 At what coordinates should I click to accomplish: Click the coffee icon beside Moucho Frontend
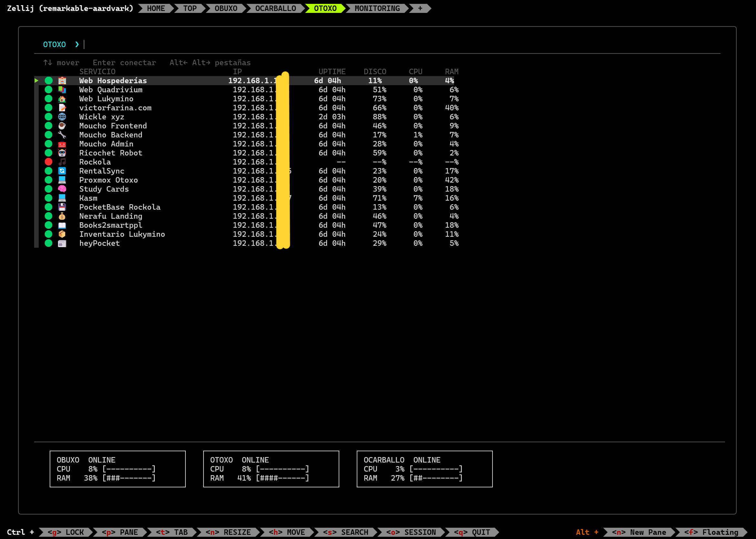pos(62,126)
